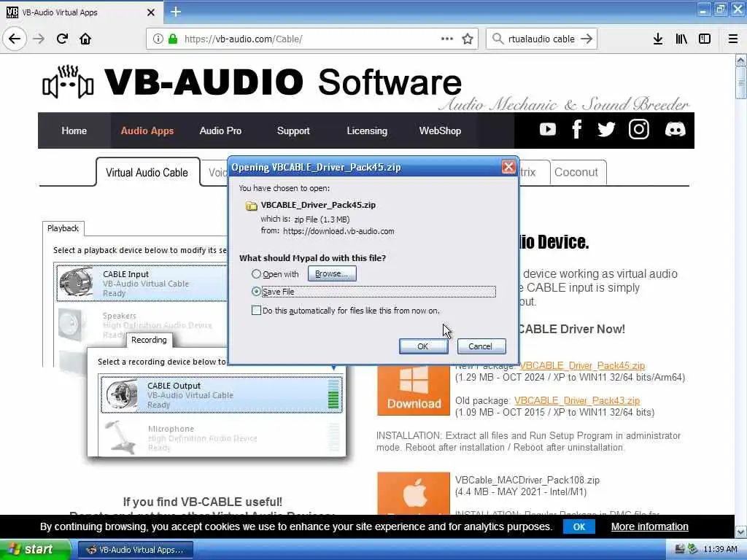This screenshot has height=560, width=747.
Task: Open the WebShop menu item
Action: point(440,131)
